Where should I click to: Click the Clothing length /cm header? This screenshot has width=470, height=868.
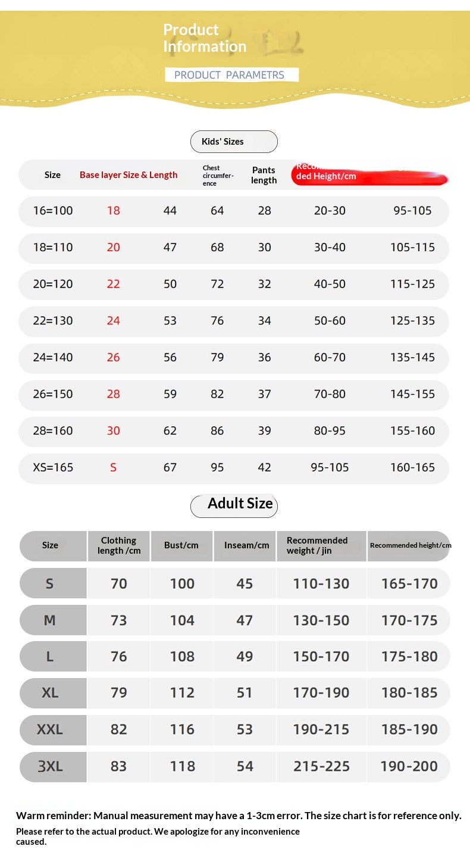click(118, 545)
